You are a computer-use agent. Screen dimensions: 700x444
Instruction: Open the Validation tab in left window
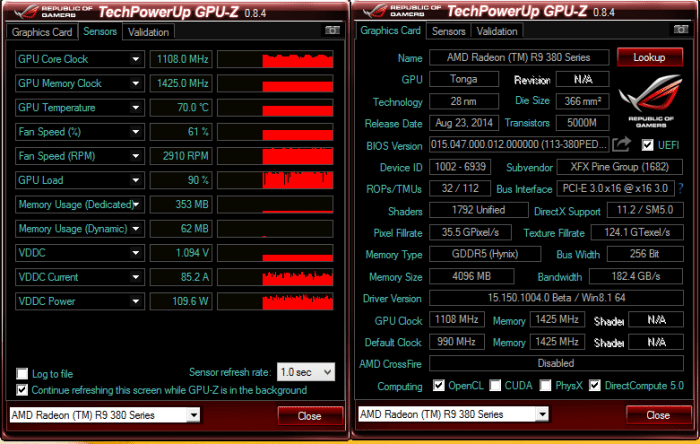[x=148, y=32]
